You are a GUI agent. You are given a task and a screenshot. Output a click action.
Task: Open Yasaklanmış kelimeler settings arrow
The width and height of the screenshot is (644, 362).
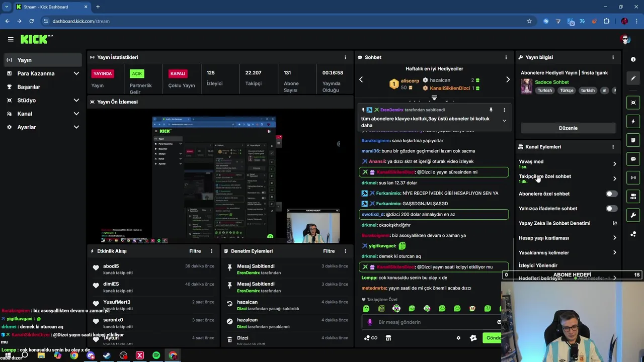tap(614, 252)
